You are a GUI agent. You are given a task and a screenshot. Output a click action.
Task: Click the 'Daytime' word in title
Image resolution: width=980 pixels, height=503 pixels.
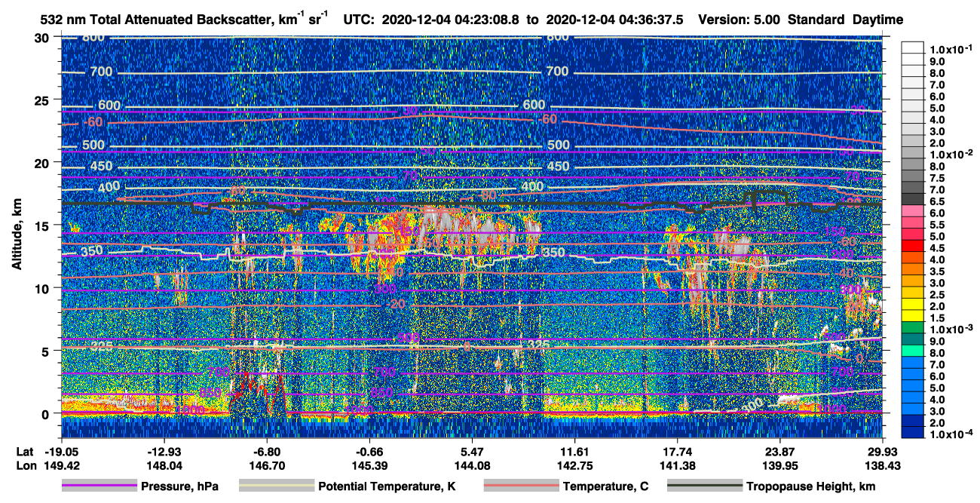pos(877,20)
